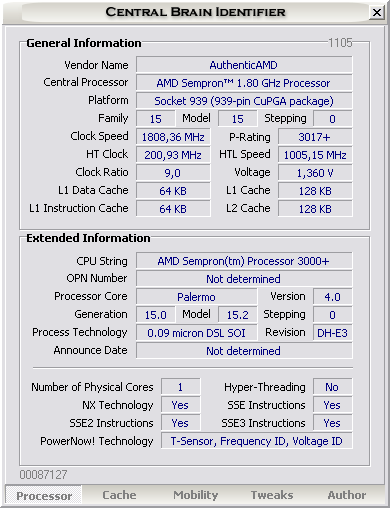Switch to the Processor tab
390x508 pixels.
(44, 495)
